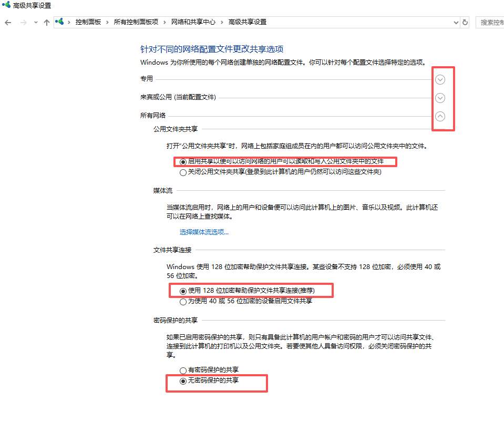Screen dimensions: 504x422
Task: Open the 选择媒体流选项 link
Action: coord(204,232)
